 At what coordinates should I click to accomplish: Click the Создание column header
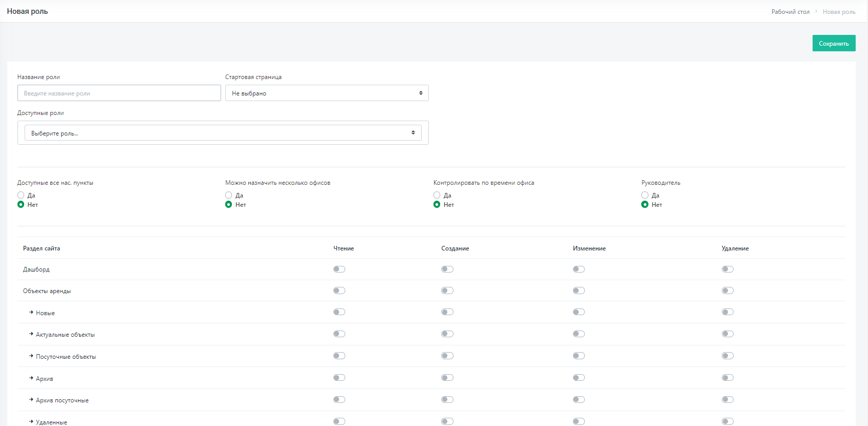coord(455,248)
